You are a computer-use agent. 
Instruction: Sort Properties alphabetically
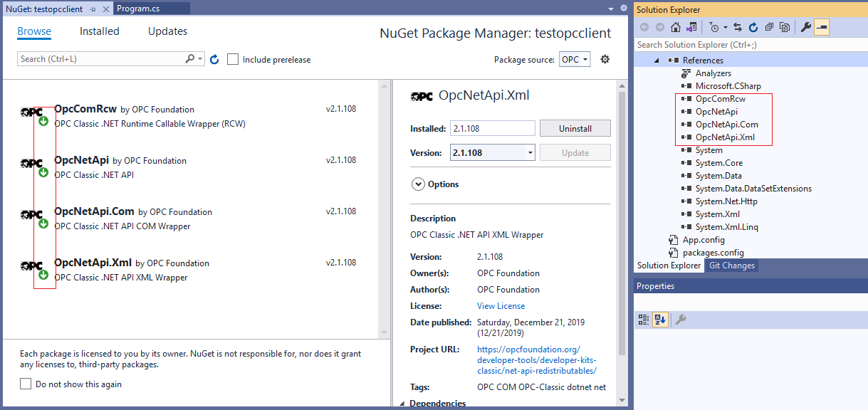pos(659,319)
